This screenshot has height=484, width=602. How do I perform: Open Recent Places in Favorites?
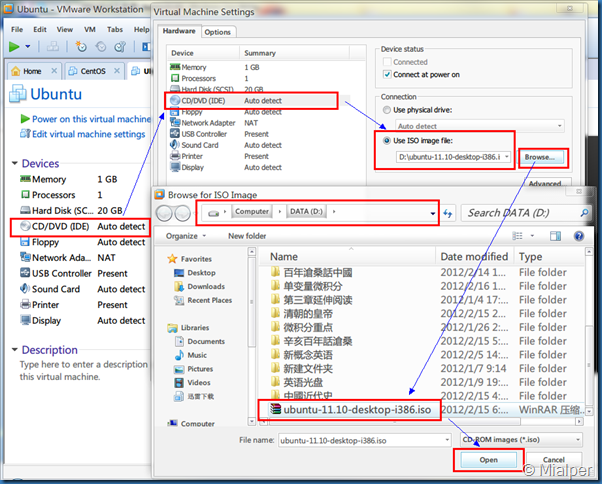tap(203, 301)
